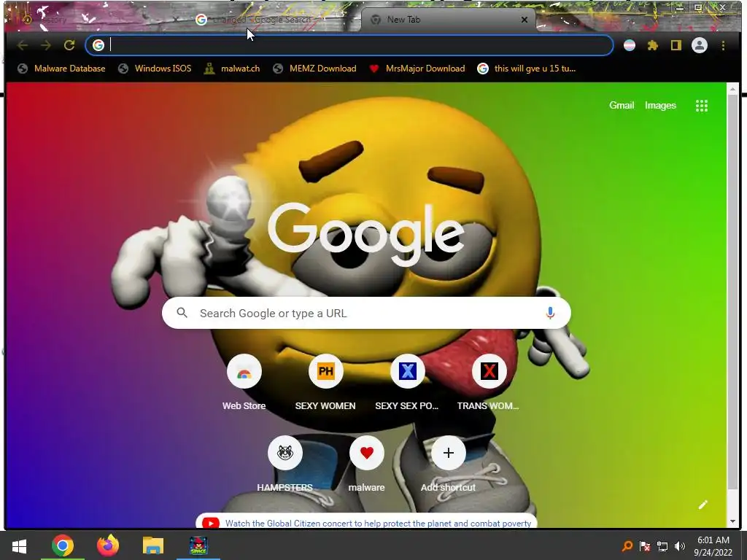
Task: Close the New Tab tab
Action: (x=525, y=20)
